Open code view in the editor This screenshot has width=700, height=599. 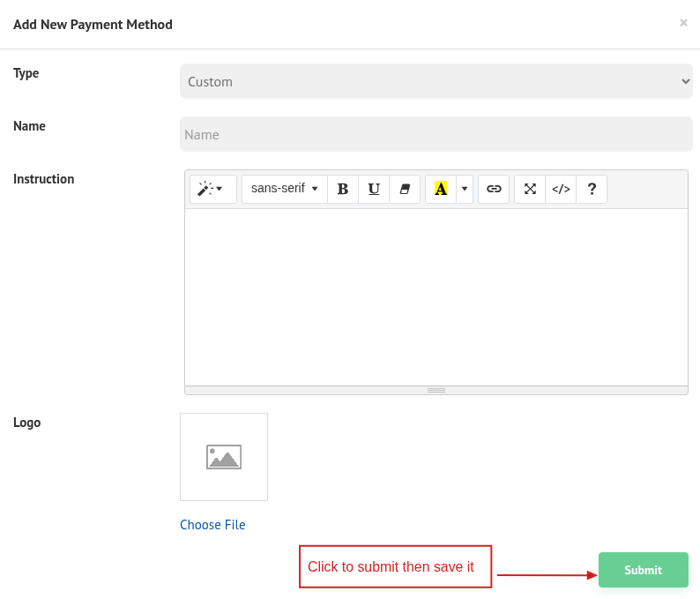[561, 189]
